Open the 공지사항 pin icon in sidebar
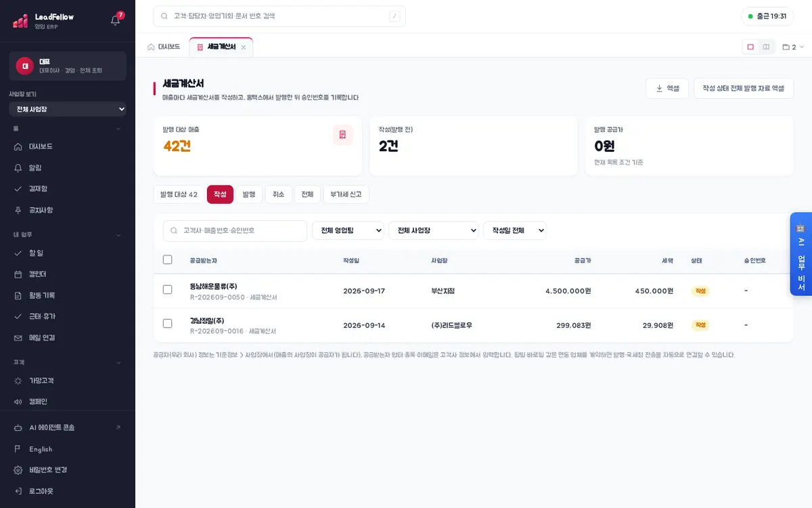This screenshot has width=812, height=508. (18, 210)
